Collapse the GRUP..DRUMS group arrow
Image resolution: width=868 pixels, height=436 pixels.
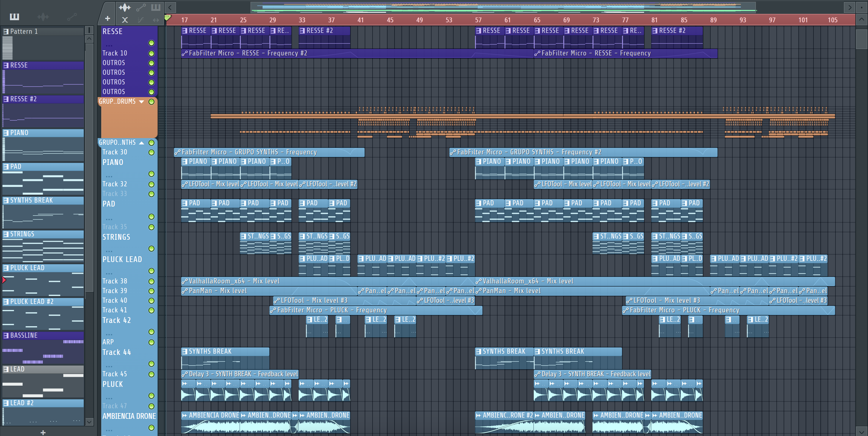pos(142,102)
